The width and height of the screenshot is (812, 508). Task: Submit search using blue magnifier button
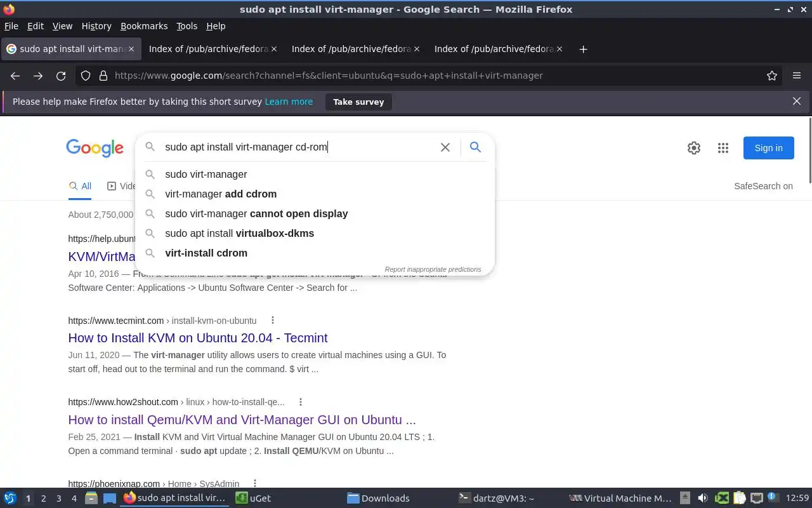tap(475, 147)
